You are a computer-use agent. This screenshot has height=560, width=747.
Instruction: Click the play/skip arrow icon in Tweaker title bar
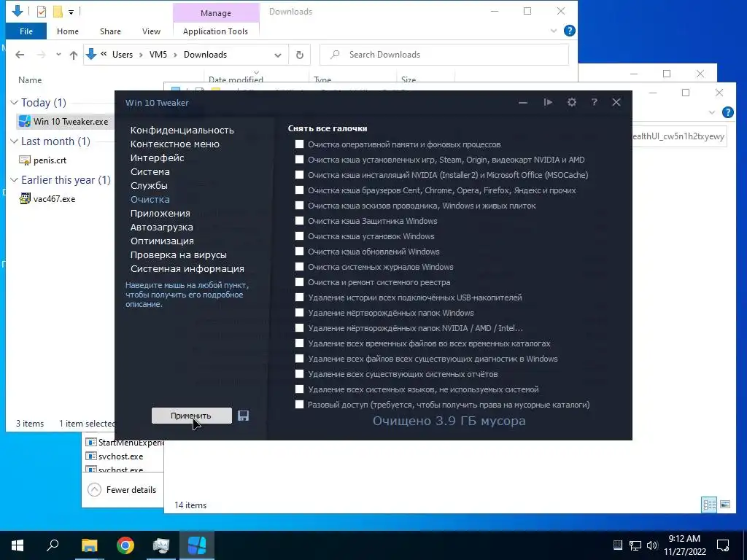pos(548,102)
